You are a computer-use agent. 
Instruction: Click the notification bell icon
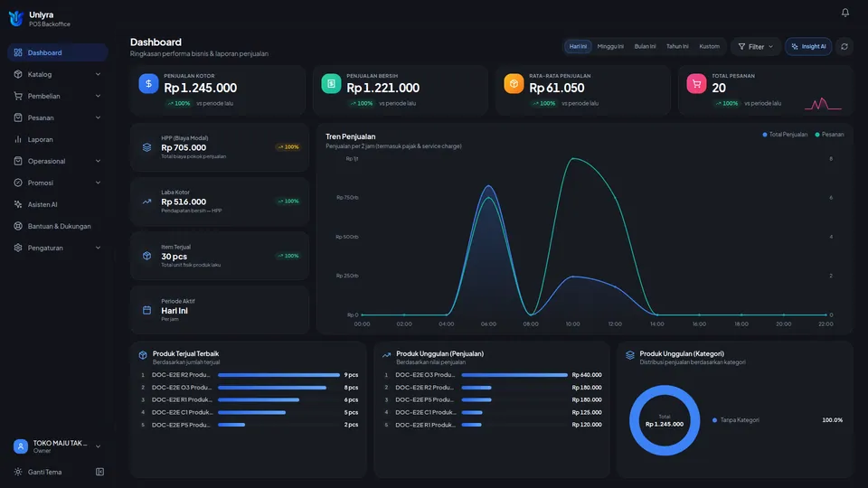pos(844,12)
